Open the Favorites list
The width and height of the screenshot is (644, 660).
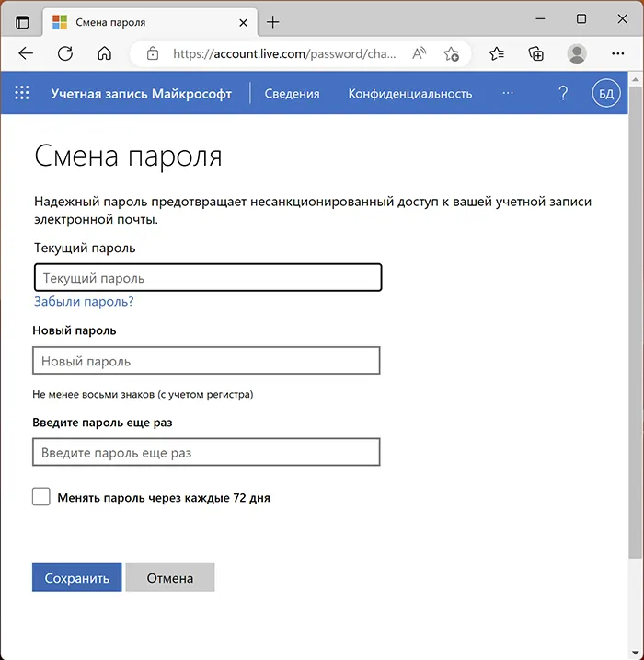point(497,53)
